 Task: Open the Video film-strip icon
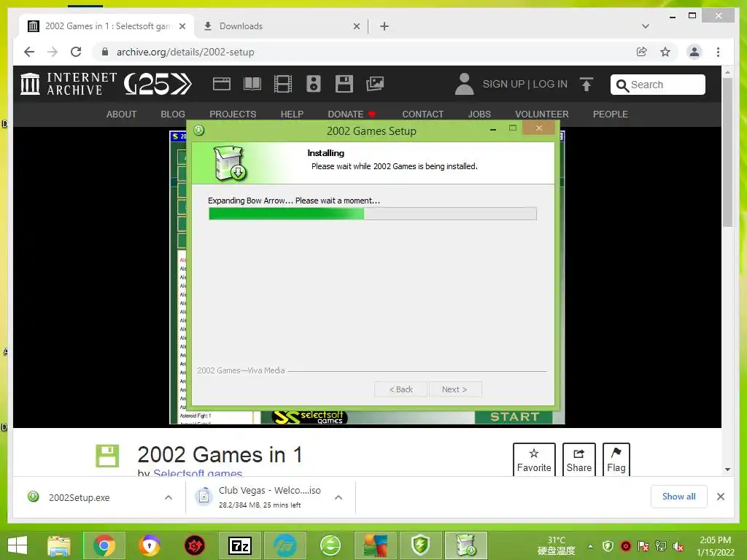point(283,84)
